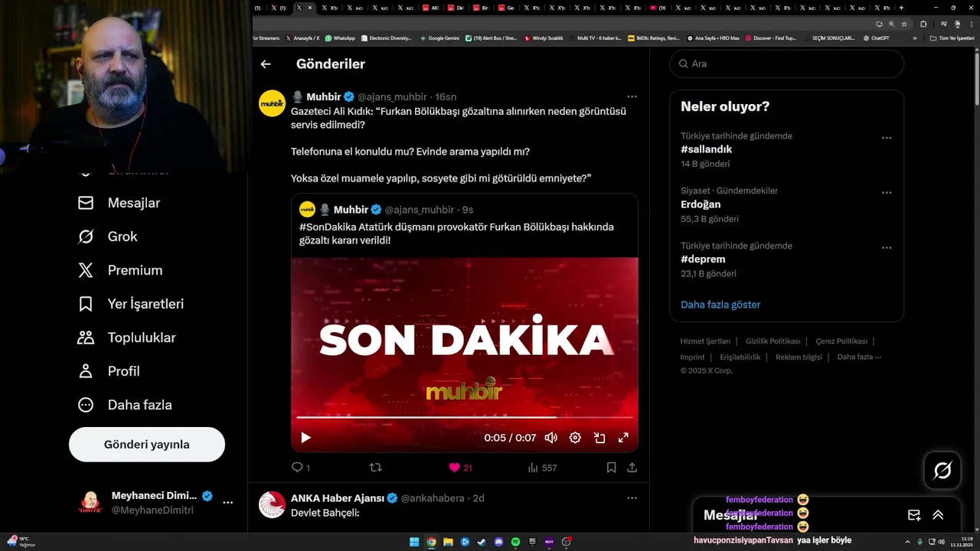Open Grok in the left sidebar
Image resolution: width=980 pixels, height=551 pixels.
(108, 236)
